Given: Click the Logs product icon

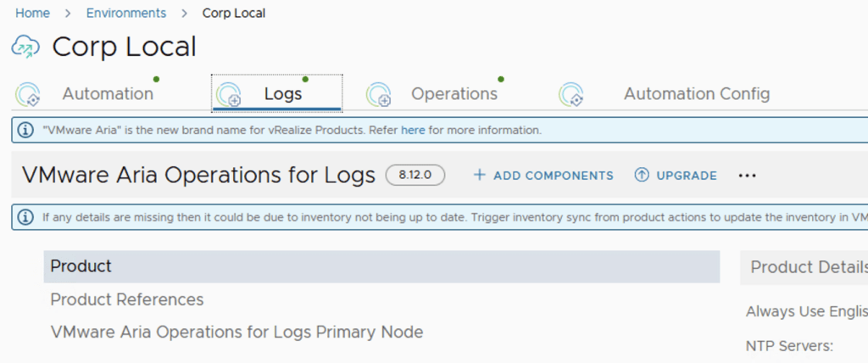Looking at the screenshot, I should point(229,95).
